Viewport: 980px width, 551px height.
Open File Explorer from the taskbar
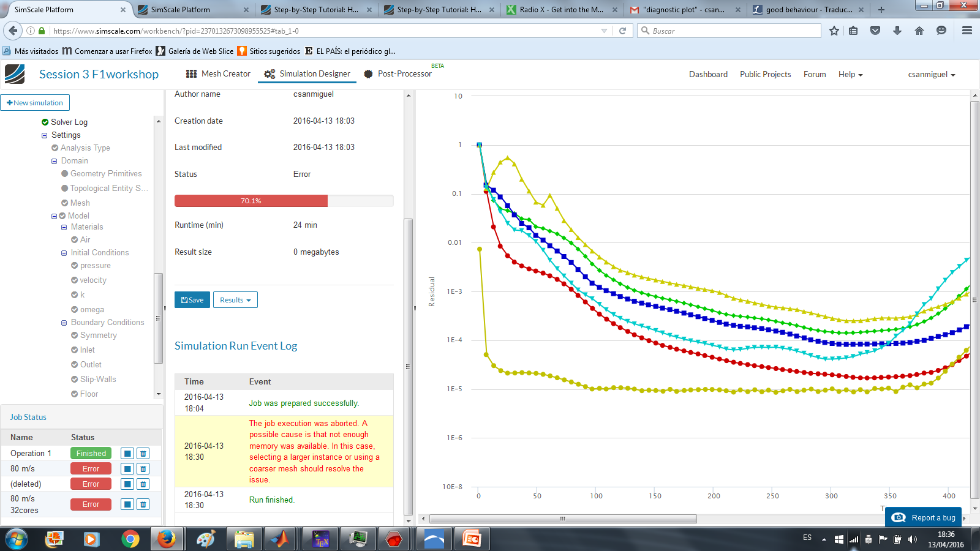244,539
